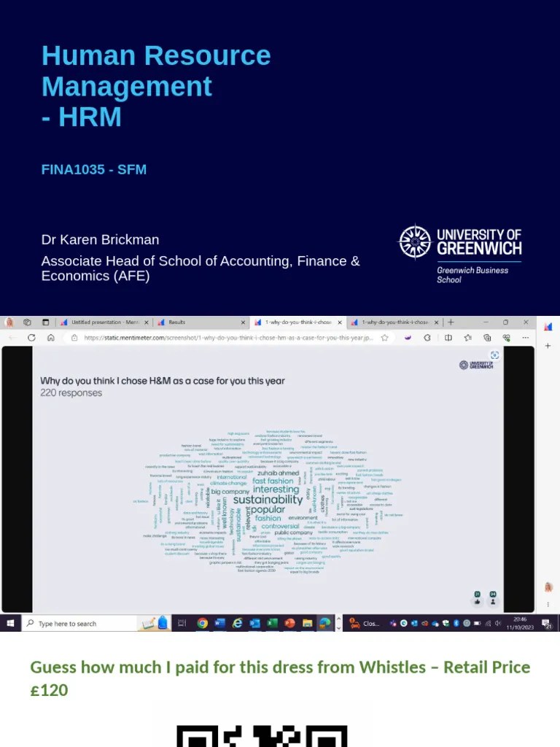Image resolution: width=560 pixels, height=747 pixels.
Task: Open the Windows Start menu
Action: pyautogui.click(x=10, y=623)
